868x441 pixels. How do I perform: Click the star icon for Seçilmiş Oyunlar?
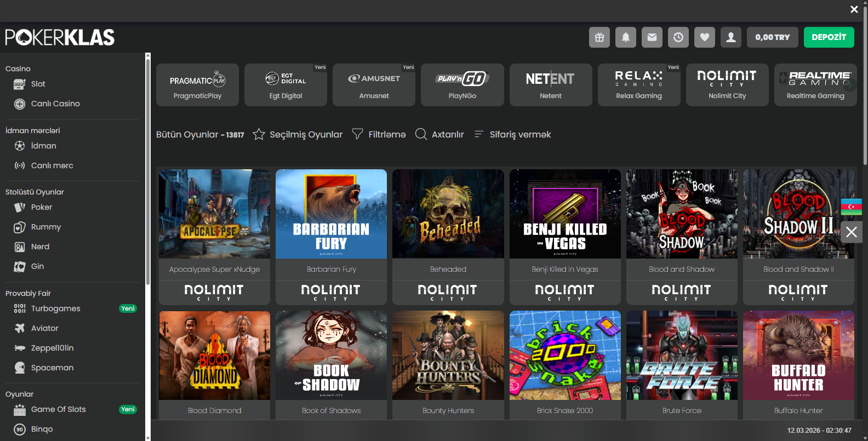(x=259, y=134)
